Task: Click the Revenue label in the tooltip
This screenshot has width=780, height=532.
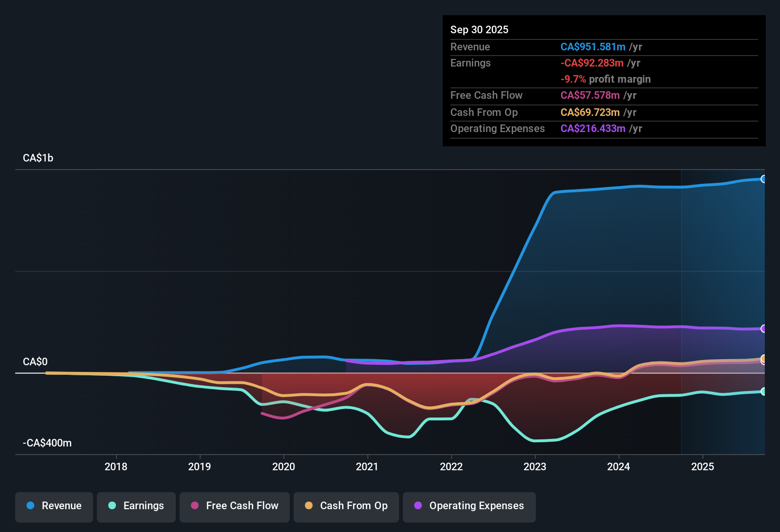Action: tap(470, 47)
